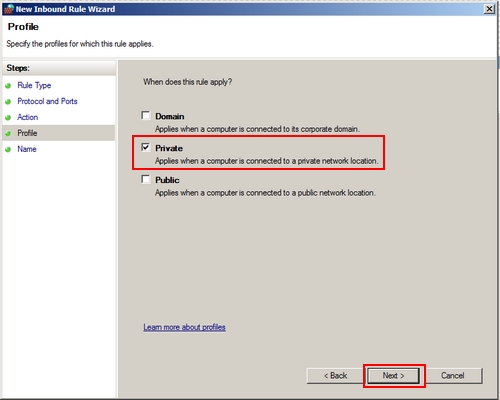Click green bullet beside Name
The image size is (500, 400).
(8, 150)
